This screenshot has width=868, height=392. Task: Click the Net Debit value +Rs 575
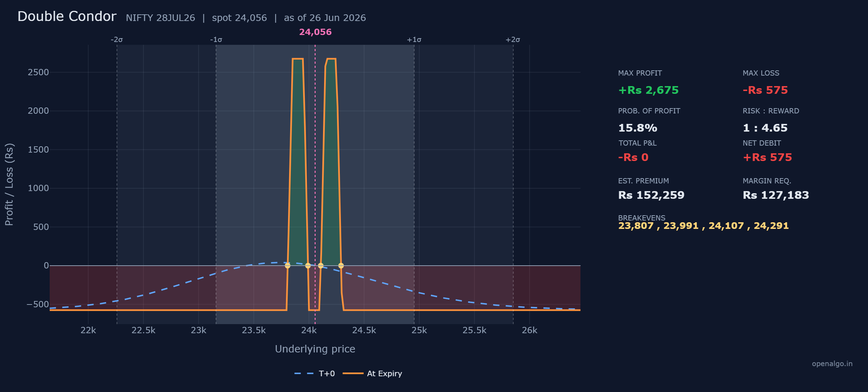click(767, 157)
